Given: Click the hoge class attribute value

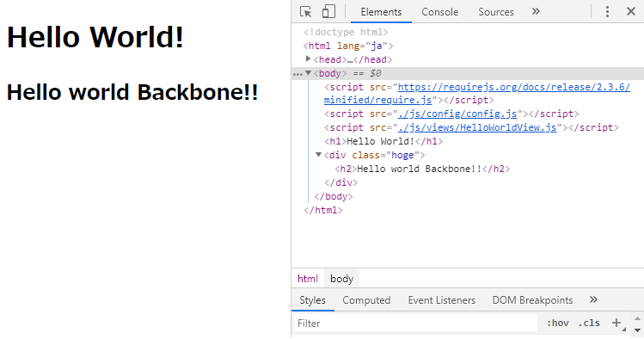Looking at the screenshot, I should (x=403, y=155).
